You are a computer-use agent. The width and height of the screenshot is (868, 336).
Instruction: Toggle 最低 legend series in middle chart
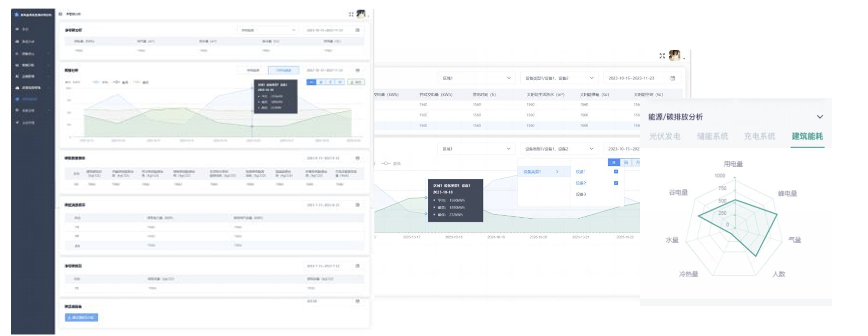(x=391, y=163)
